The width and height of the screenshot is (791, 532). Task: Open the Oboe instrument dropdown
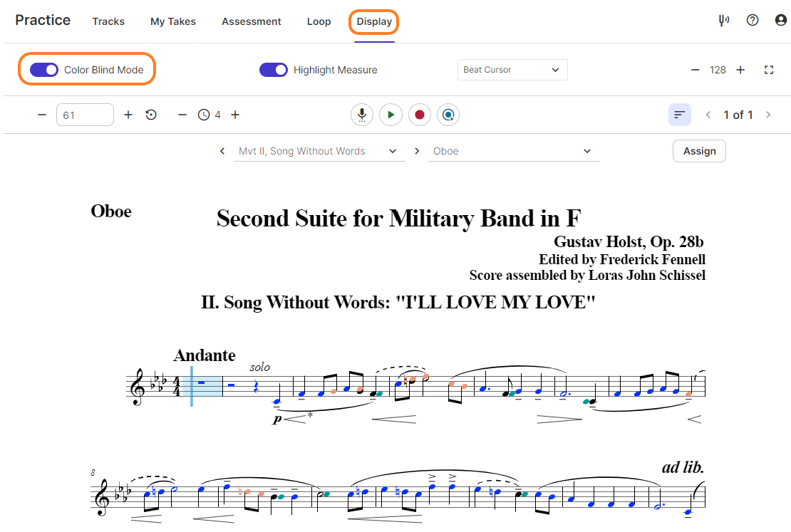513,151
